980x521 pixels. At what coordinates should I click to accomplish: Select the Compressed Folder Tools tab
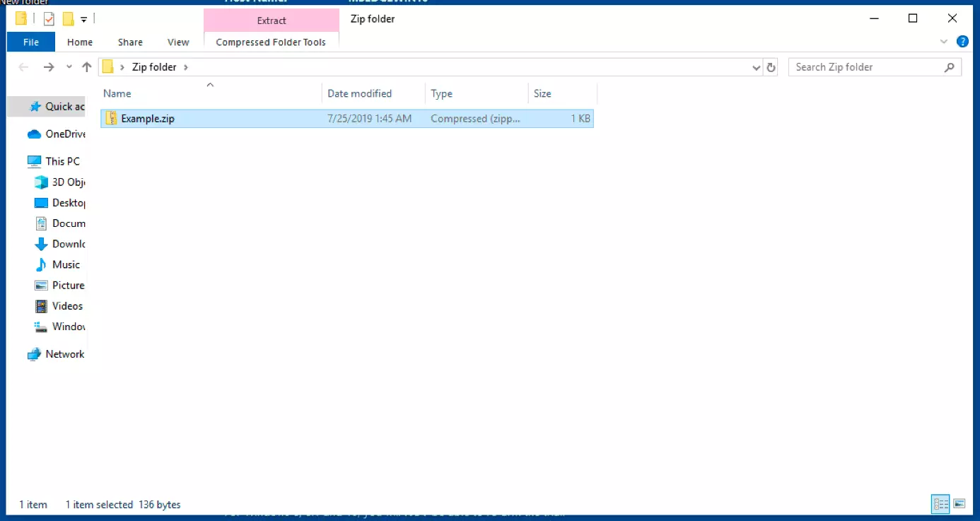(271, 42)
